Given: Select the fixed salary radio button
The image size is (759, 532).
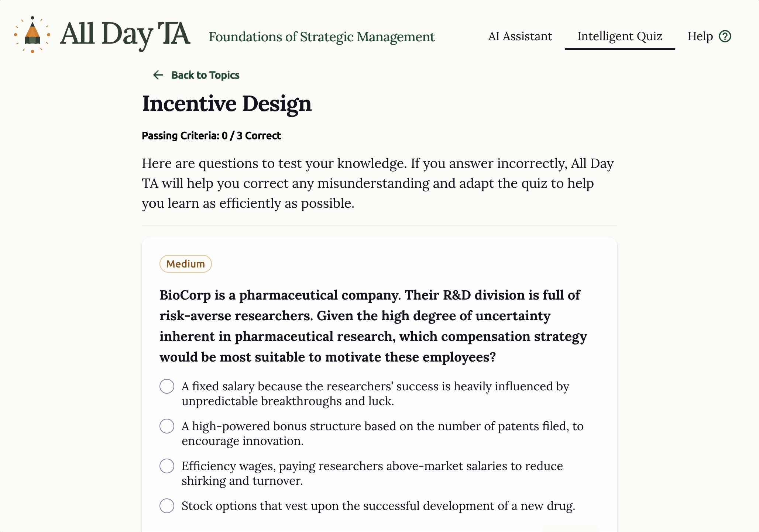Looking at the screenshot, I should tap(167, 386).
